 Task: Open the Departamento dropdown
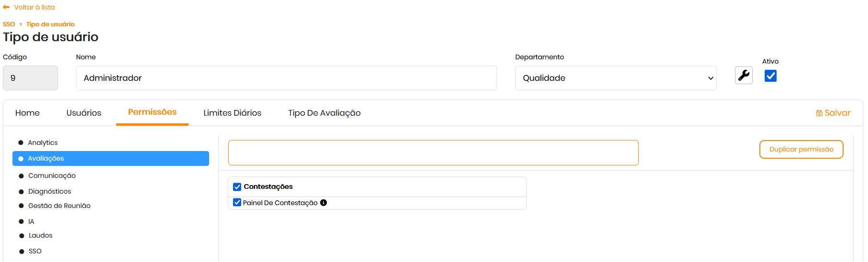pos(615,78)
